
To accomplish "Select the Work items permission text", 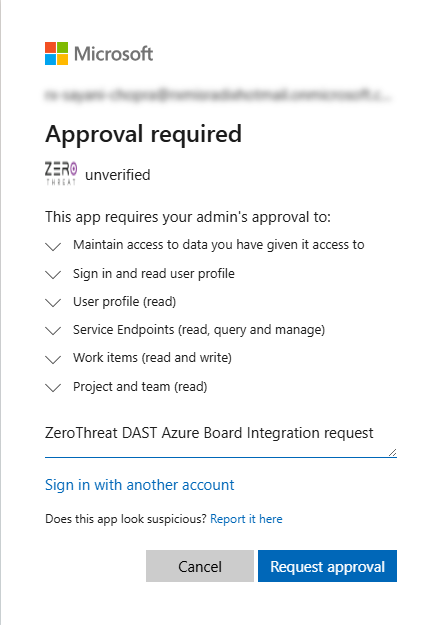I will tap(152, 358).
